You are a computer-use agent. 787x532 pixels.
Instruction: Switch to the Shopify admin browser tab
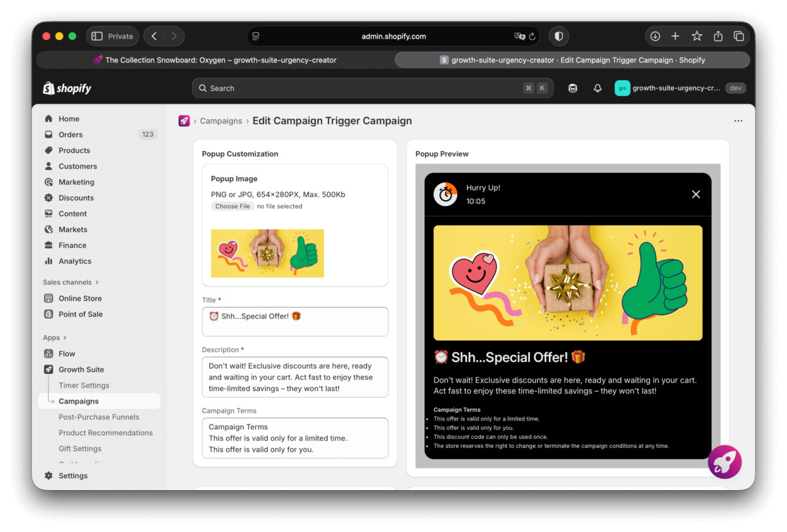click(x=571, y=60)
